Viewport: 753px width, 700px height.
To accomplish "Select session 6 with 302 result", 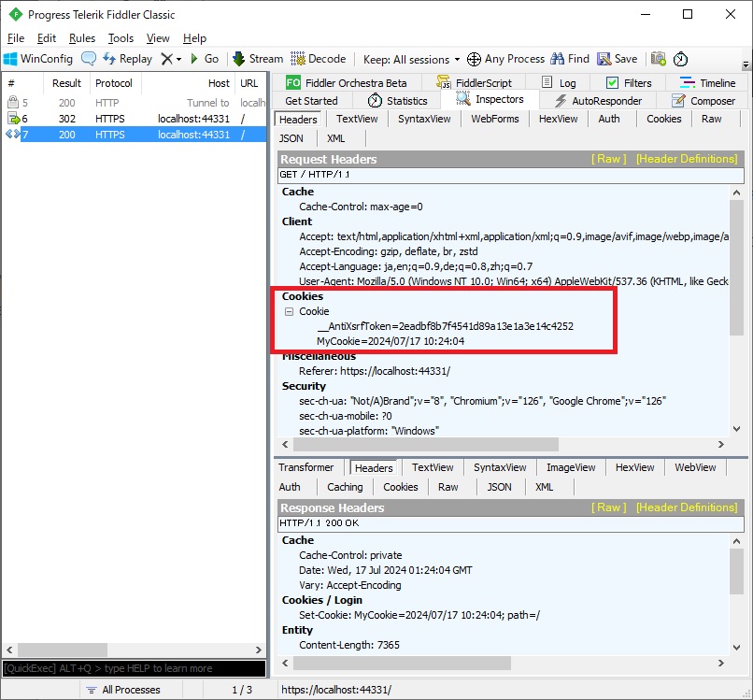I will (x=135, y=119).
